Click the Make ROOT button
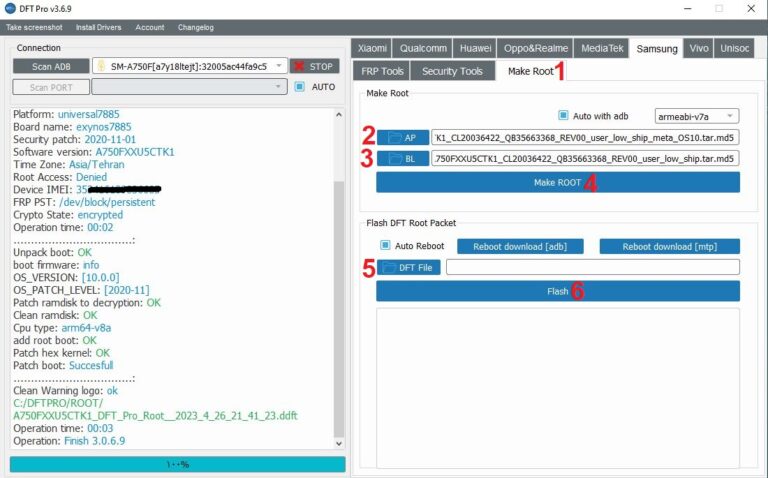 557,182
